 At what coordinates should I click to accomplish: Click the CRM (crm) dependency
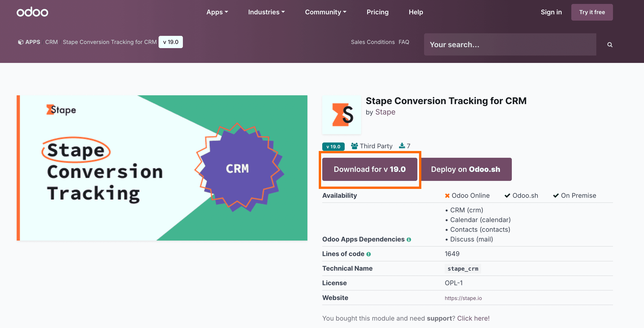tap(466, 210)
